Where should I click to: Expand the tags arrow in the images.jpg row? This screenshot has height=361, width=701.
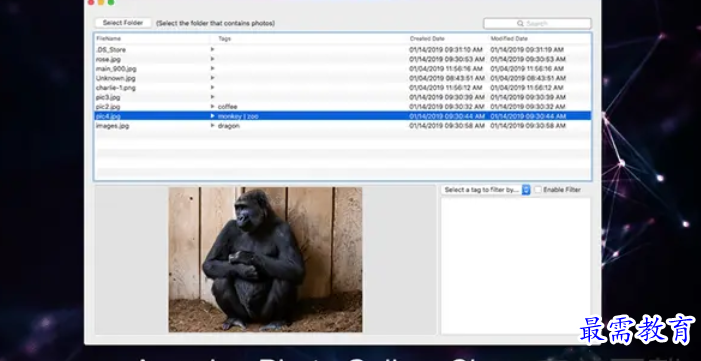pos(213,126)
